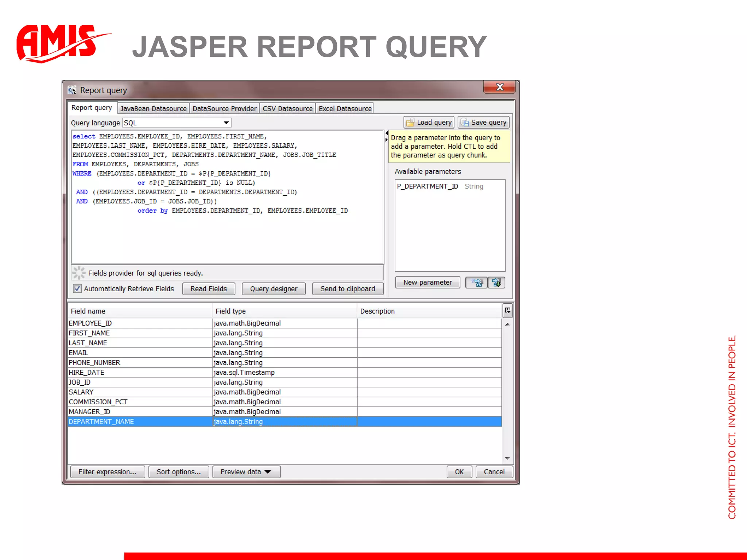
Task: Select the SALARY field row
Action: pyautogui.click(x=285, y=392)
